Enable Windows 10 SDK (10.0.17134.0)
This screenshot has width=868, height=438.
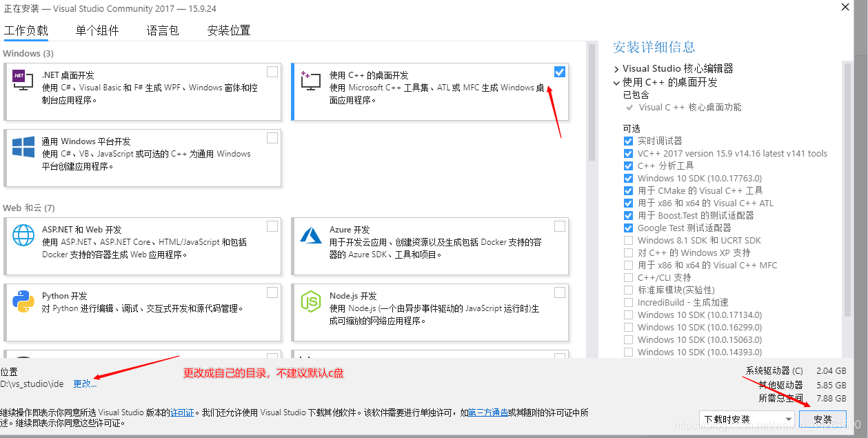click(x=628, y=315)
